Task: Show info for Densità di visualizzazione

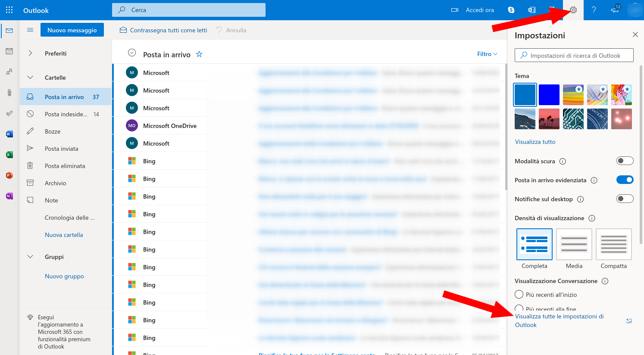Action: click(x=592, y=218)
